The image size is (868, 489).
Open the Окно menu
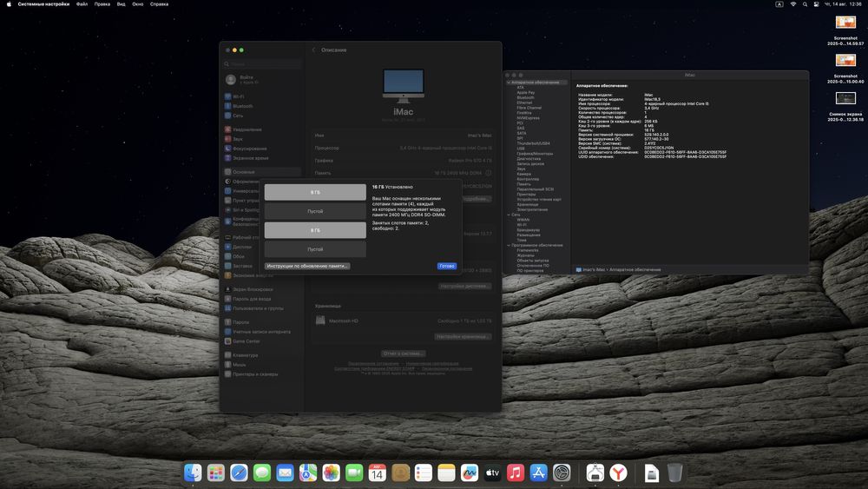point(138,3)
